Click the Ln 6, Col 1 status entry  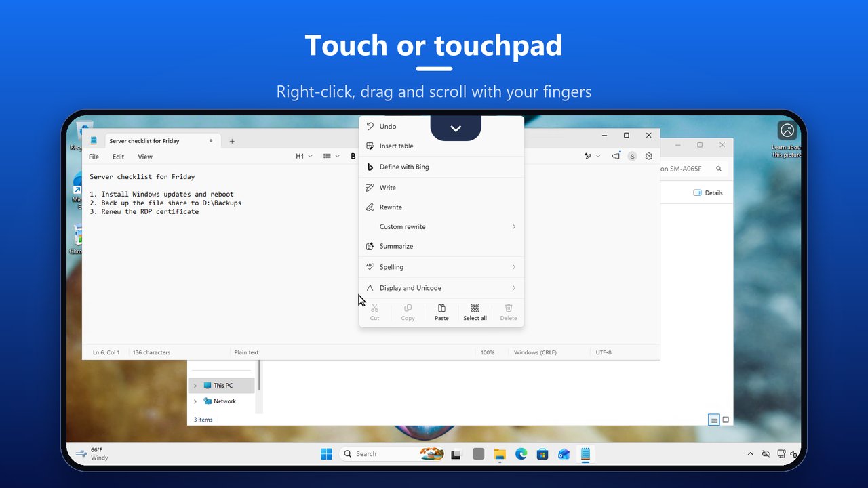(x=106, y=352)
